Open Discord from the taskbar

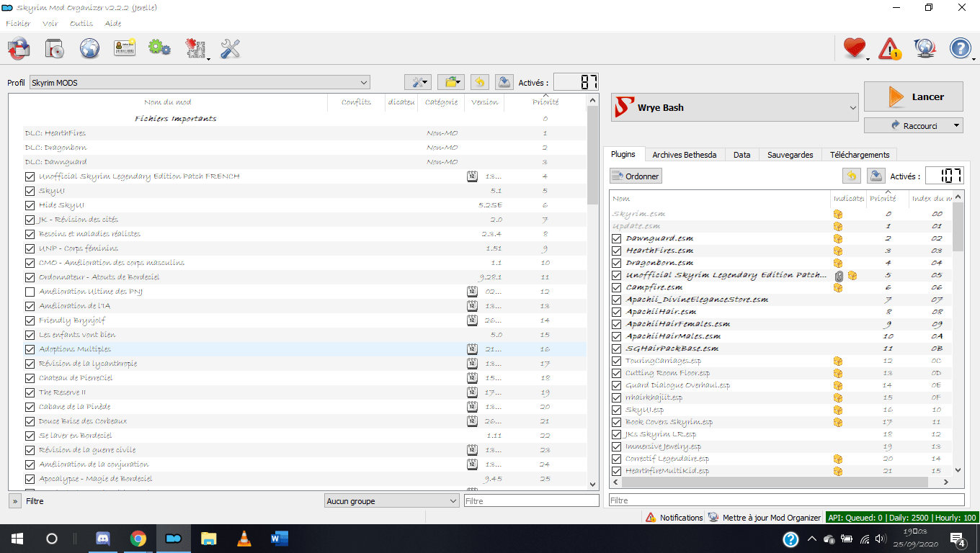click(103, 539)
